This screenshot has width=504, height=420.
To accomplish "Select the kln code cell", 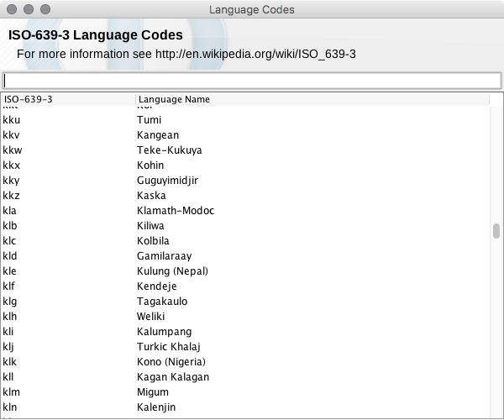I will (x=10, y=407).
